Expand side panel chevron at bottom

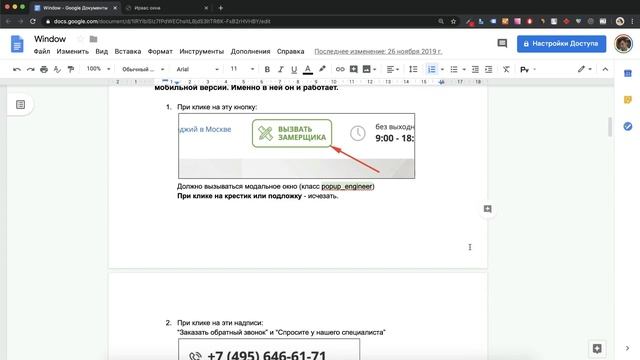627,348
